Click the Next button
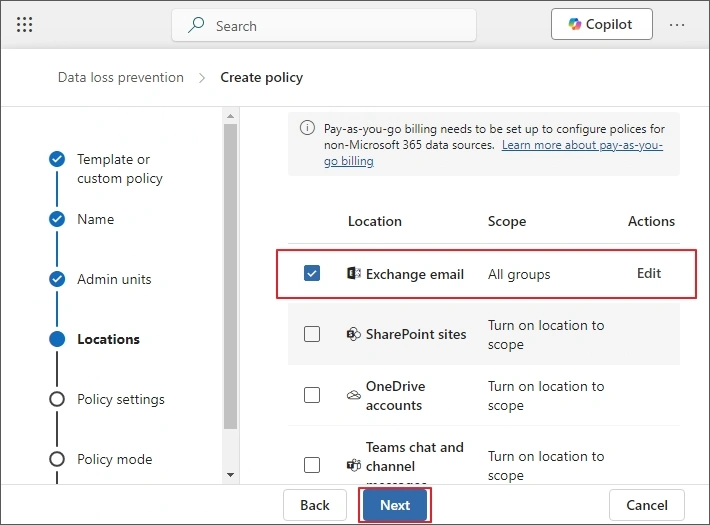The height and width of the screenshot is (525, 710). pyautogui.click(x=395, y=505)
